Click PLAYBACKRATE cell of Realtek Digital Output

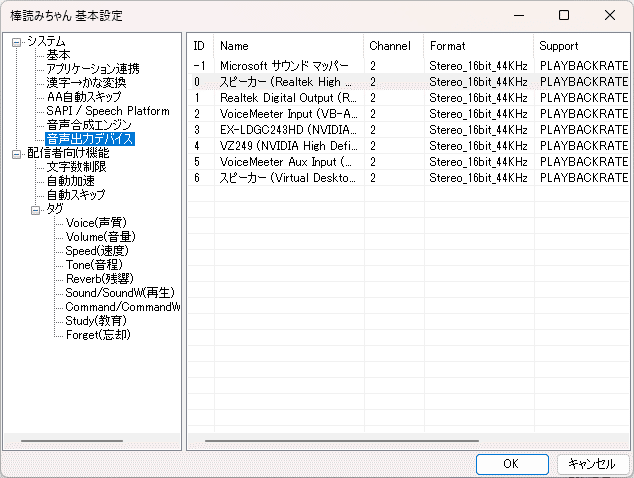tap(584, 98)
